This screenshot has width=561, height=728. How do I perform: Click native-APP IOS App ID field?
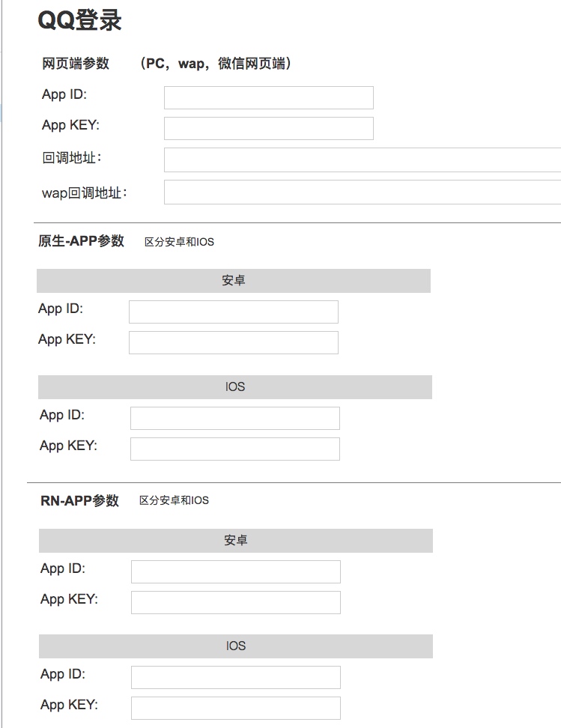(235, 418)
